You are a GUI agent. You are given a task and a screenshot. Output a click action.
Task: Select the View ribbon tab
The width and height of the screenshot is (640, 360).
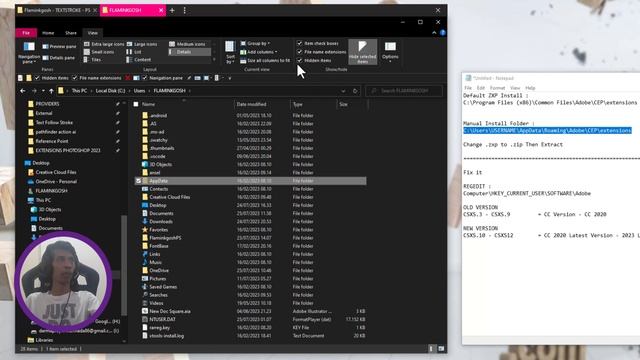[93, 33]
